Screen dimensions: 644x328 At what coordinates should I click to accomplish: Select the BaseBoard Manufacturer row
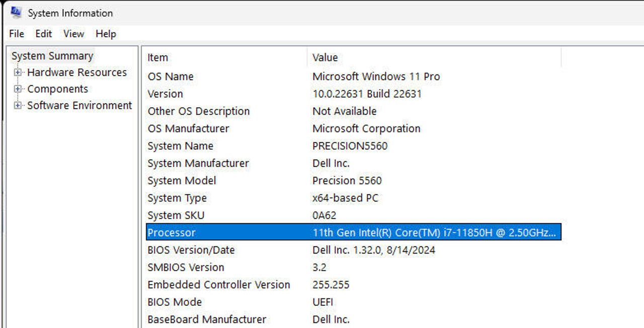coord(354,319)
